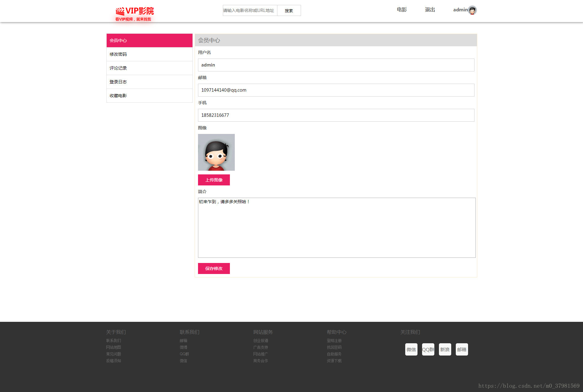Click the footer heading 网站服务
Screen dimensions: 583x392
[x=263, y=332]
